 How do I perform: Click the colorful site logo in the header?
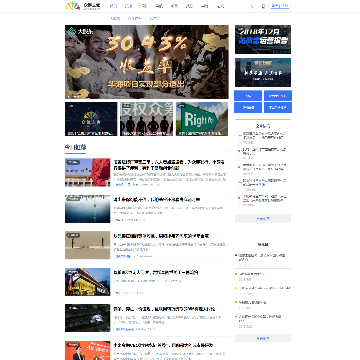tap(72, 6)
